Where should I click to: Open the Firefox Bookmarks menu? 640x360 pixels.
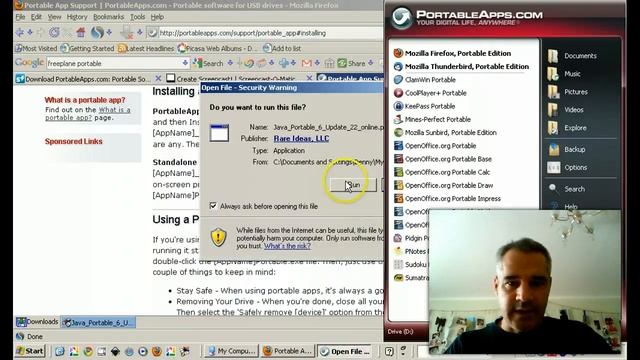[109, 17]
